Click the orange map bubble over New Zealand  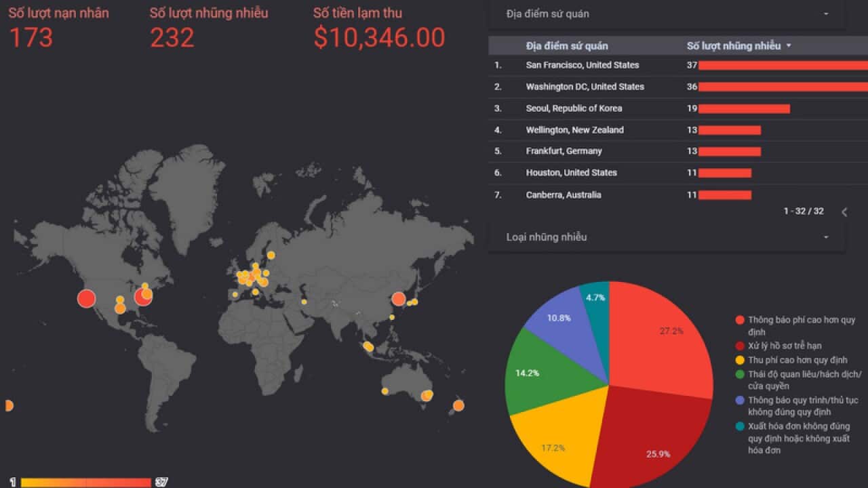click(458, 405)
